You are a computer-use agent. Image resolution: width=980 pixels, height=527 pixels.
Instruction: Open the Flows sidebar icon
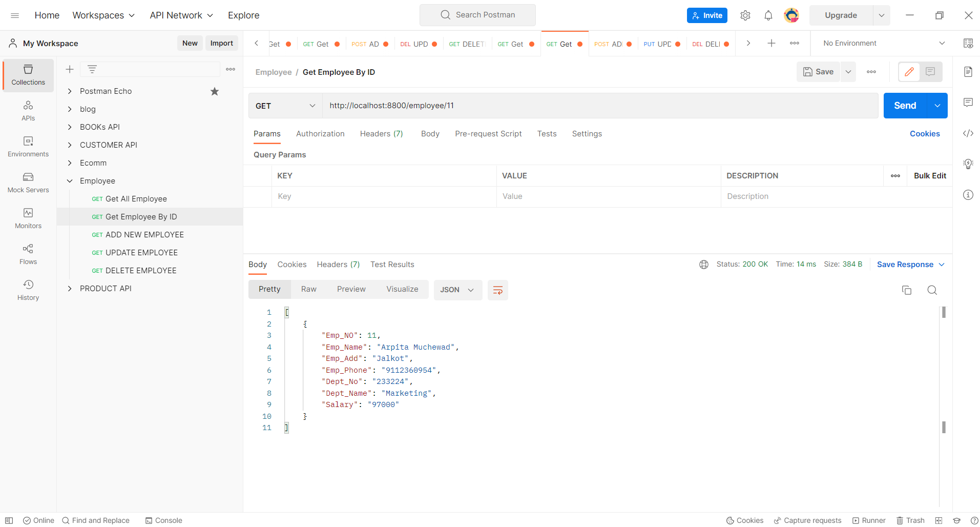click(28, 254)
